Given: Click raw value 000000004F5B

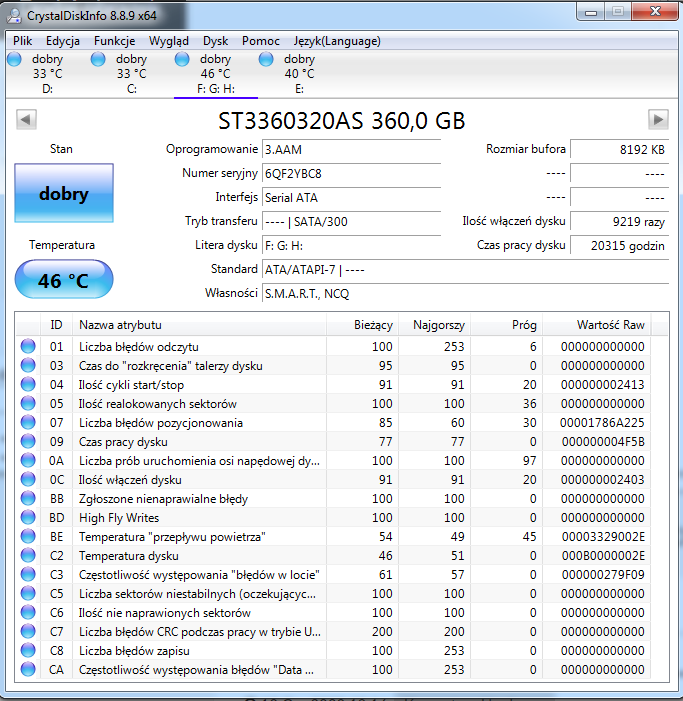Looking at the screenshot, I should [603, 442].
